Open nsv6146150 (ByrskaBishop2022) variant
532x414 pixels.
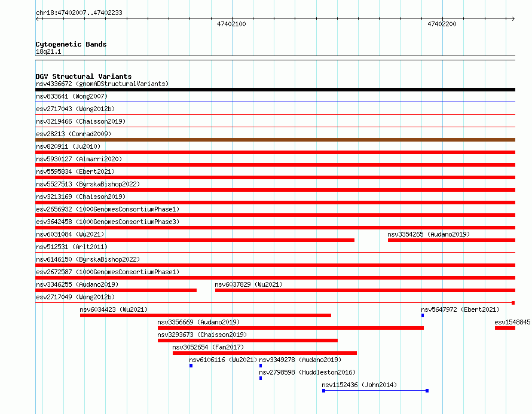88,259
